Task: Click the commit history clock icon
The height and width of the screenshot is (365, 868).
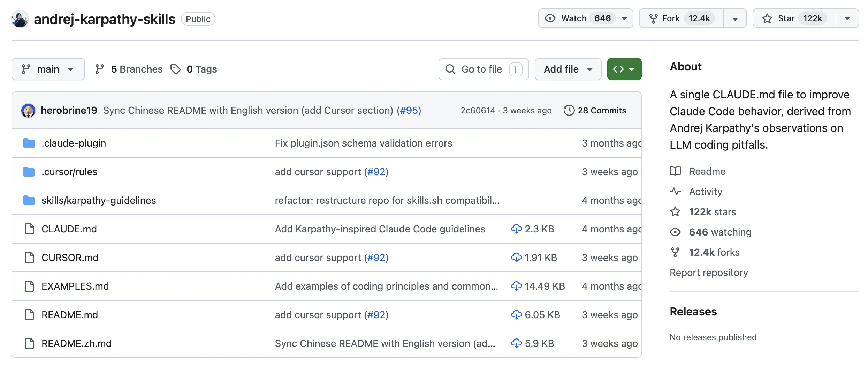Action: [x=569, y=110]
